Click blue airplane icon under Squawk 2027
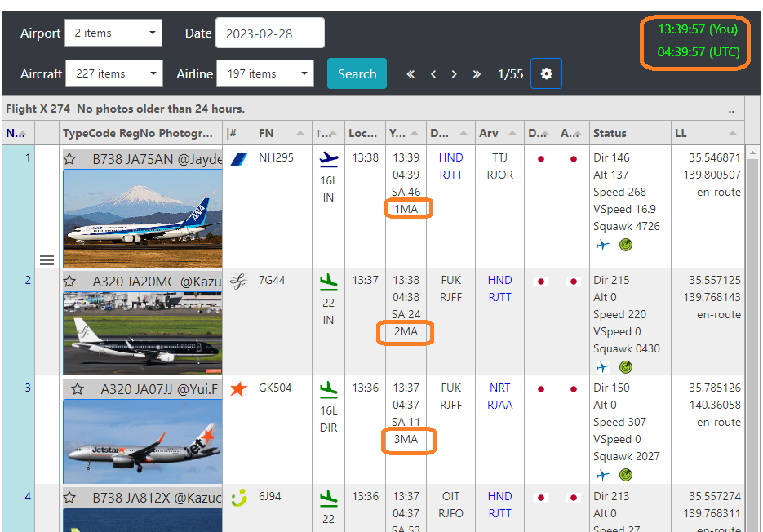The height and width of the screenshot is (532, 763). point(602,475)
